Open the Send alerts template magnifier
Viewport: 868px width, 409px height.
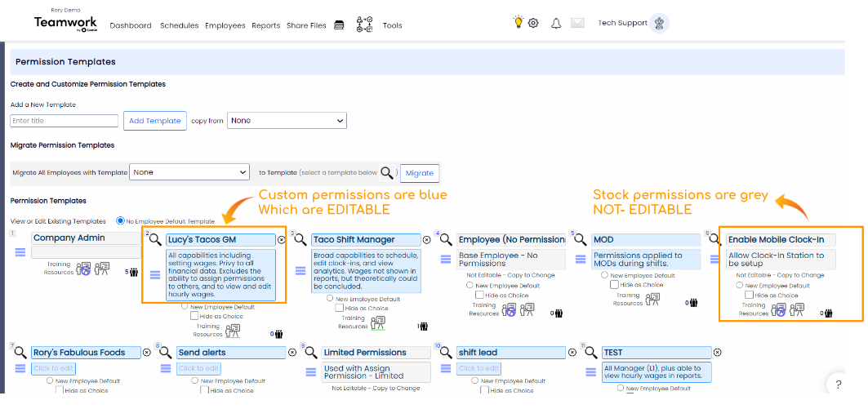(x=166, y=353)
